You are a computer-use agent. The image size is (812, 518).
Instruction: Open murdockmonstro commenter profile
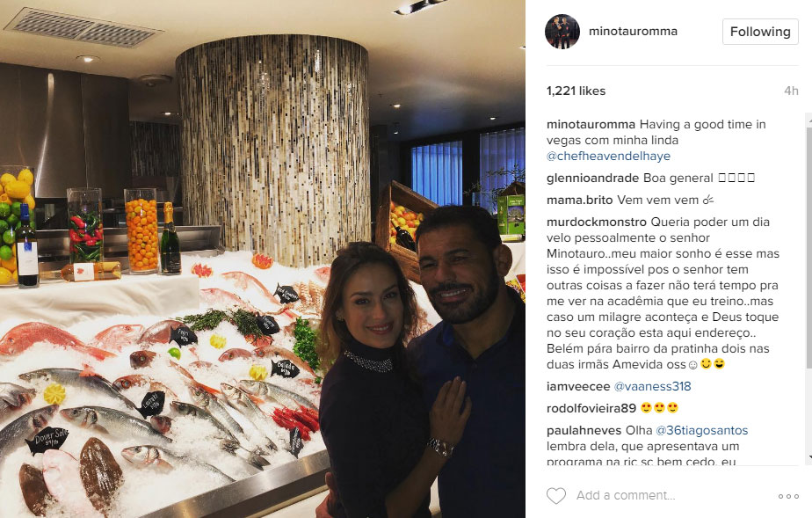point(597,223)
